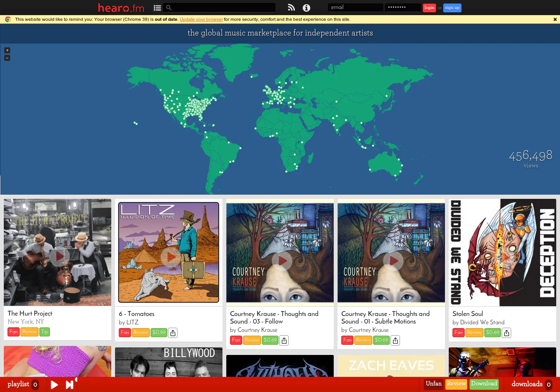The height and width of the screenshot is (392, 560).
Task: Click Unfan in the bottom bar
Action: pyautogui.click(x=434, y=384)
